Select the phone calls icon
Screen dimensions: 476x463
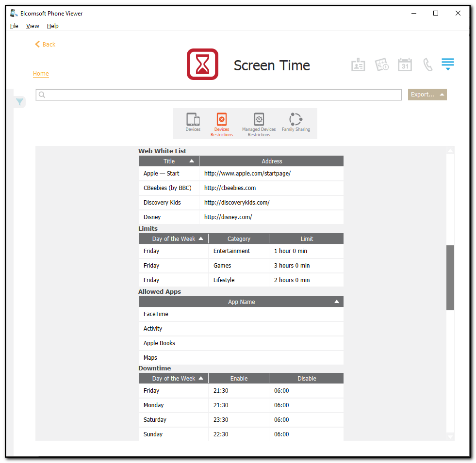pos(427,64)
